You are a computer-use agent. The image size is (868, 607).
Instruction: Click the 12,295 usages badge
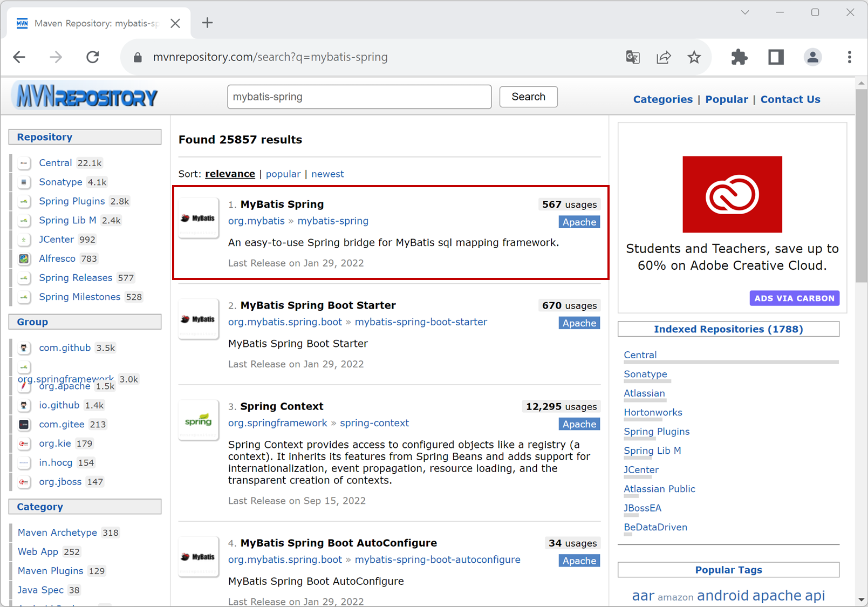click(x=561, y=406)
